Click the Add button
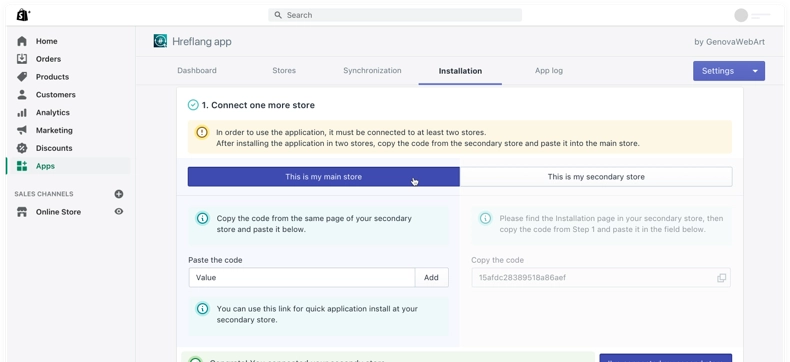The height and width of the screenshot is (362, 790). click(x=431, y=277)
